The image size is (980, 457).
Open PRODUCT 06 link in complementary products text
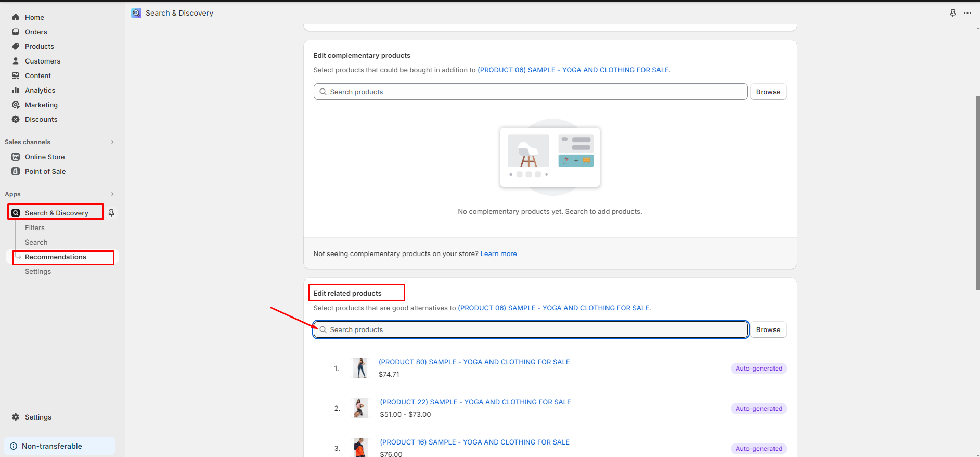[x=573, y=70]
